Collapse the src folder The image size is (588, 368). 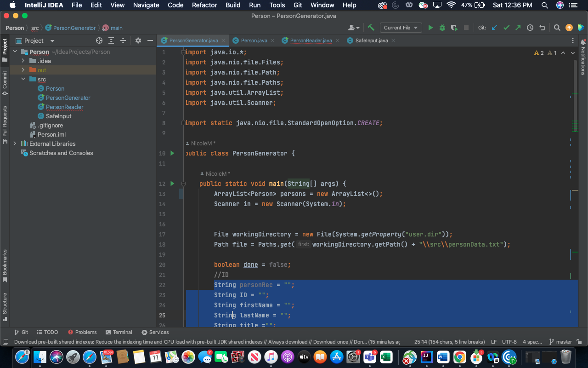23,79
